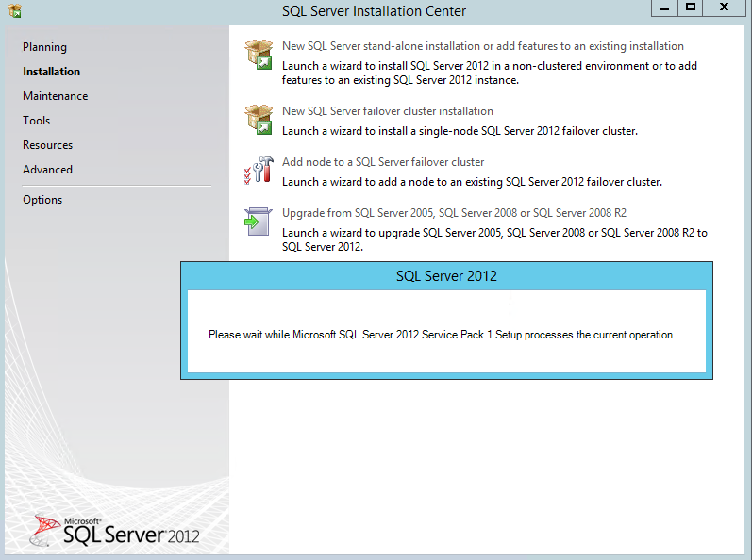The height and width of the screenshot is (560, 752).
Task: Select the Installation section
Action: [x=51, y=72]
